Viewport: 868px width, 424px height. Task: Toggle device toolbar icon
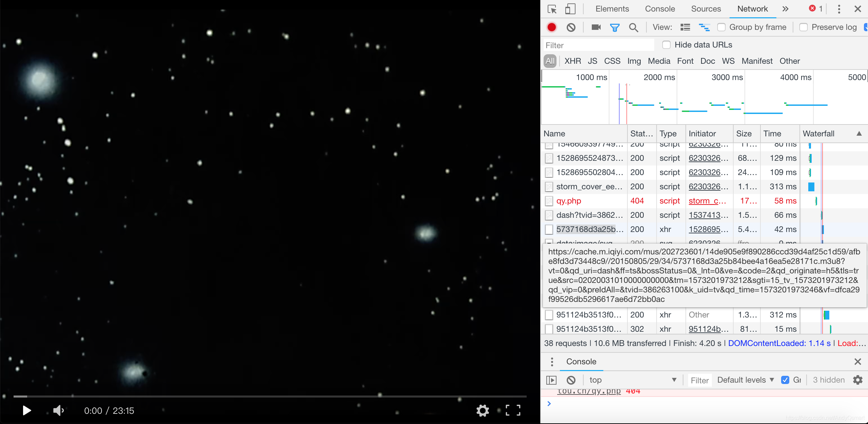click(570, 9)
